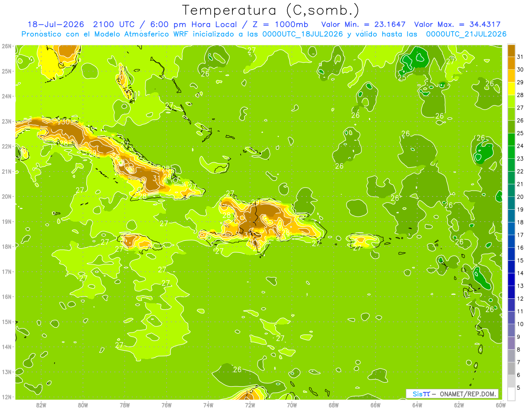The height and width of the screenshot is (411, 532).
Task: Click the 26N latitude axis label
Action: coord(6,46)
